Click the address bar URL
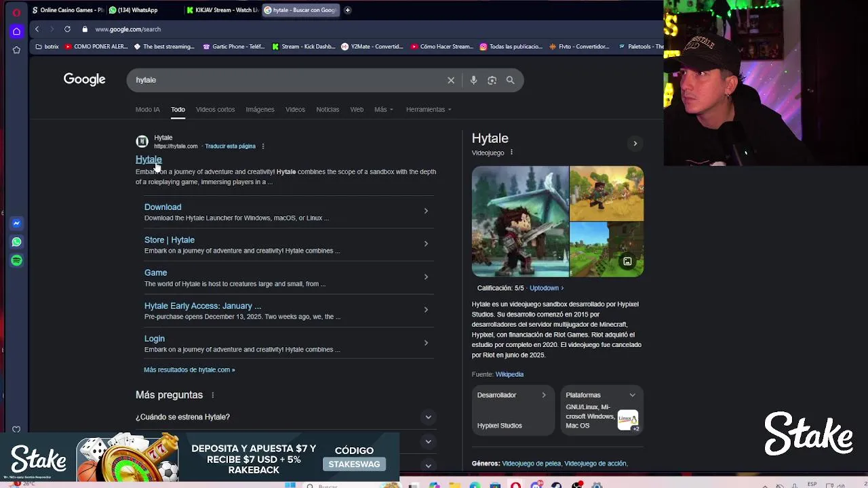This screenshot has height=488, width=868. click(127, 29)
